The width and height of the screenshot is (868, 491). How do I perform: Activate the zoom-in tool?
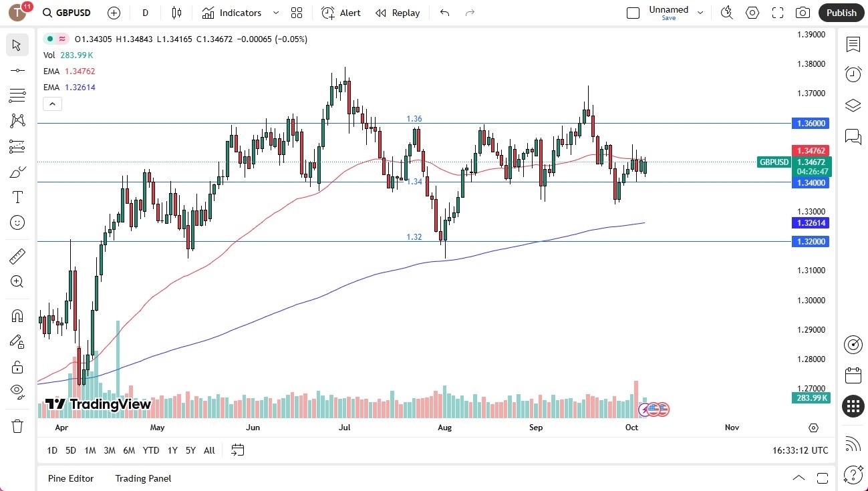17,281
